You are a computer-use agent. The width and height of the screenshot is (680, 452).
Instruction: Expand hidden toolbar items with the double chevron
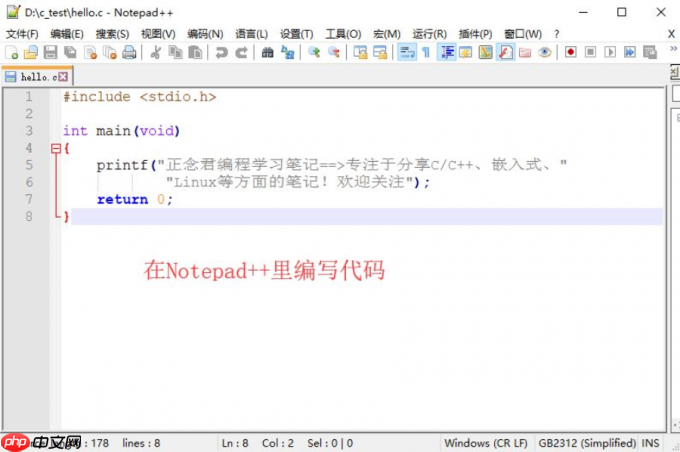coord(673,49)
